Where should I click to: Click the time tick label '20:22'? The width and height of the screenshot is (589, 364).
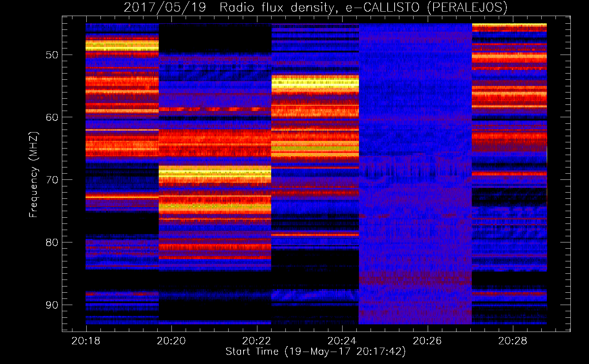pos(257,341)
